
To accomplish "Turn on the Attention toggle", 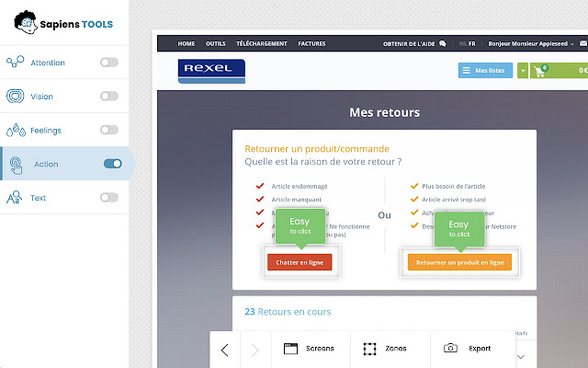I will [109, 63].
